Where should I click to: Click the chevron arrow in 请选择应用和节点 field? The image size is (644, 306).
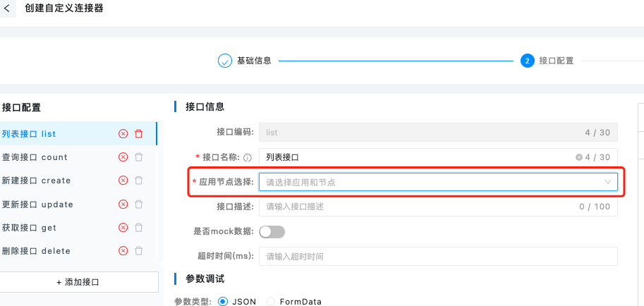click(x=608, y=182)
